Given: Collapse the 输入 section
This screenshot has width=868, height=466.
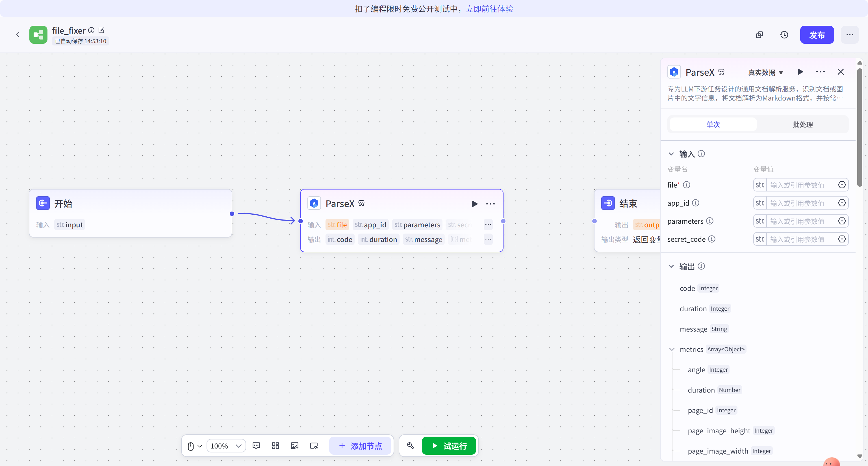Looking at the screenshot, I should [671, 154].
